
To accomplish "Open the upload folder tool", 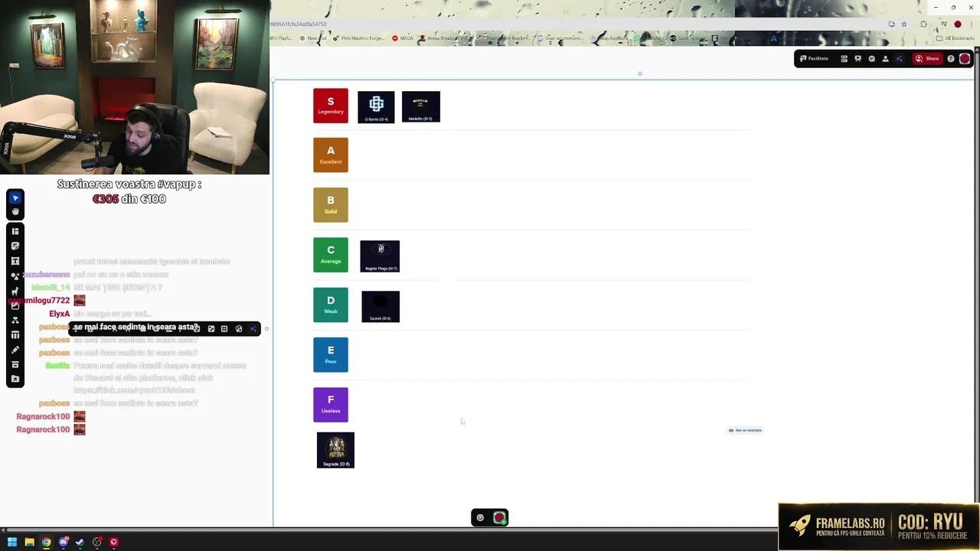I will coord(15,379).
